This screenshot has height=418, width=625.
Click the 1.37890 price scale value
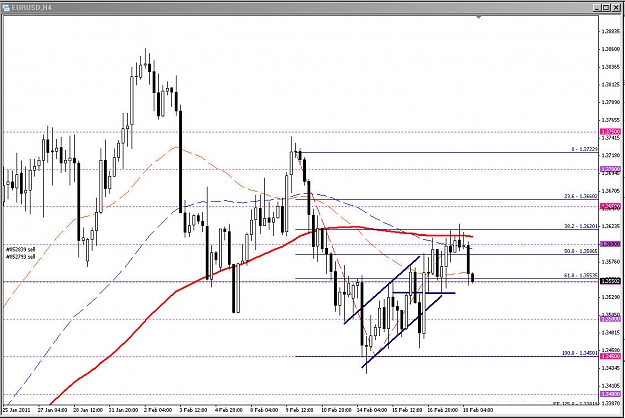tap(611, 102)
